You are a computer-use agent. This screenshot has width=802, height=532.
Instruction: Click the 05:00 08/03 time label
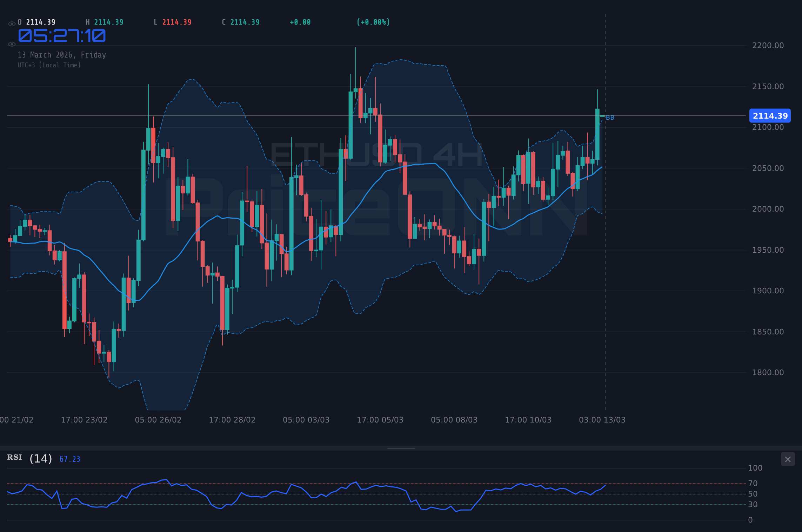(x=454, y=420)
